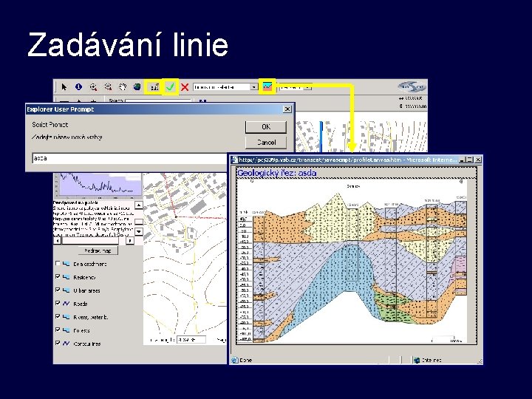The image size is (532, 399).
Task: Start drawing a line with the line tool
Action: click(154, 87)
